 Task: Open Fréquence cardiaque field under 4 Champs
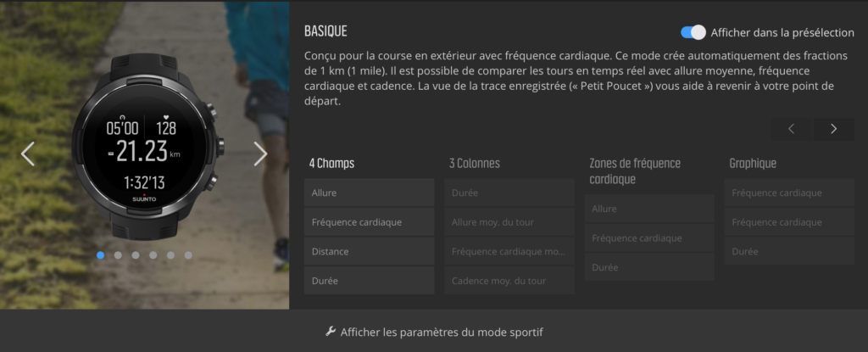tap(370, 222)
